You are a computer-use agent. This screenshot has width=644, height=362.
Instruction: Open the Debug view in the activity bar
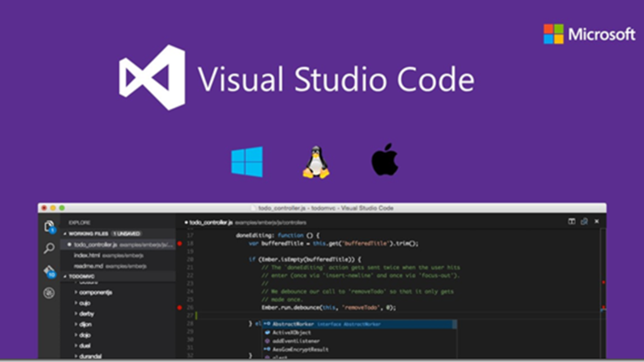point(49,293)
